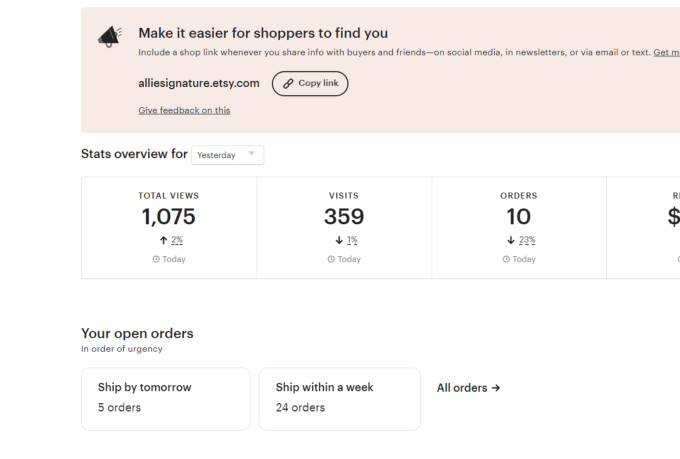Click the clock icon under Orders

(506, 259)
